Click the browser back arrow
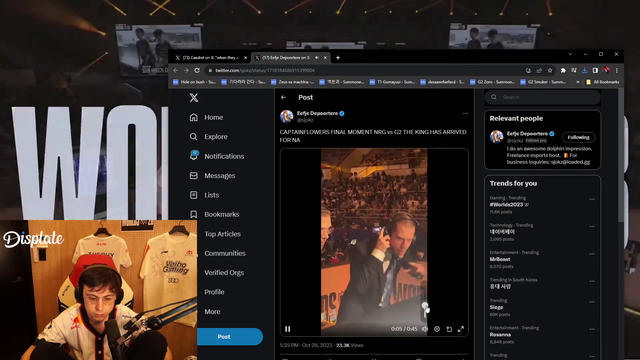 pos(176,70)
